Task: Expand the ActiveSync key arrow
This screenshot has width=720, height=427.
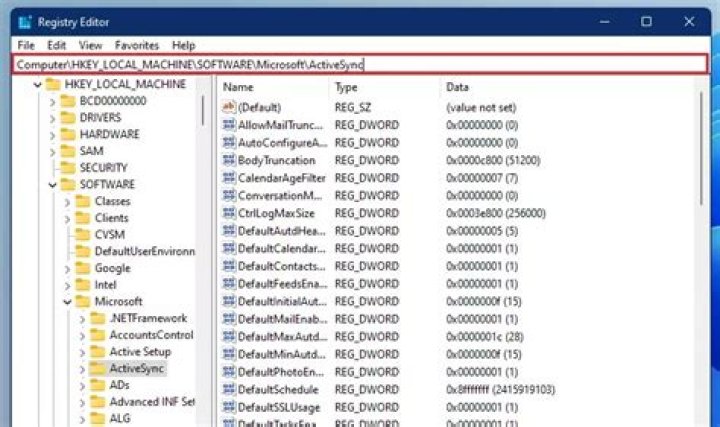Action: pyautogui.click(x=82, y=369)
